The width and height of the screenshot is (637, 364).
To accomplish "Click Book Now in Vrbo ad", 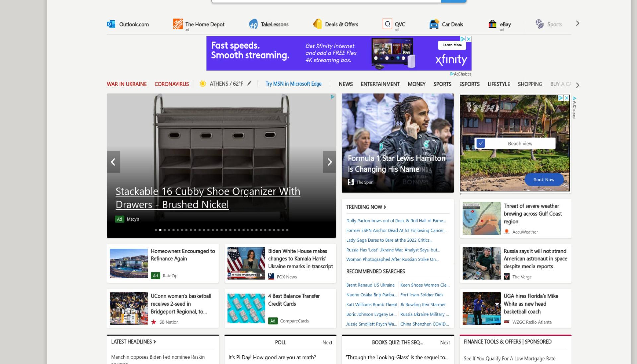I will (x=544, y=180).
